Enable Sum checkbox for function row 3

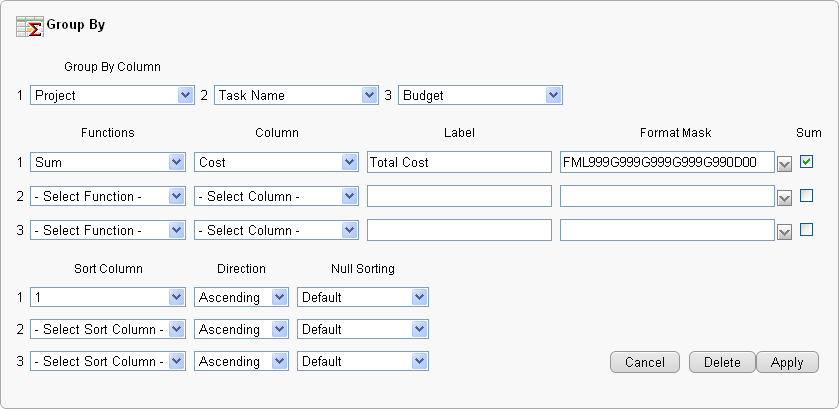807,229
